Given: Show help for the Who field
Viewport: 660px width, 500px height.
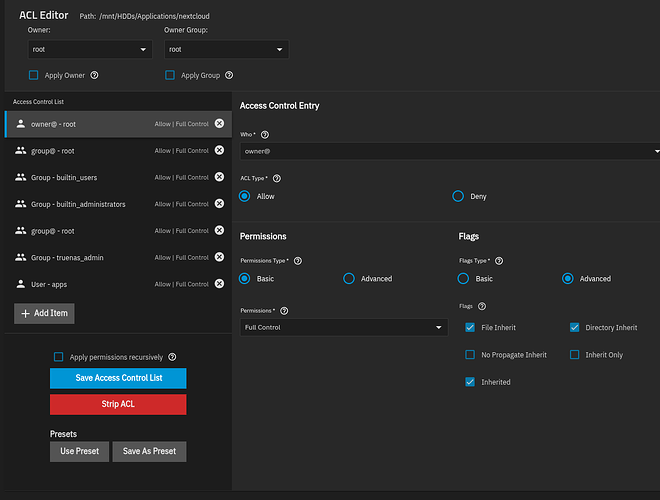Looking at the screenshot, I should (265, 135).
